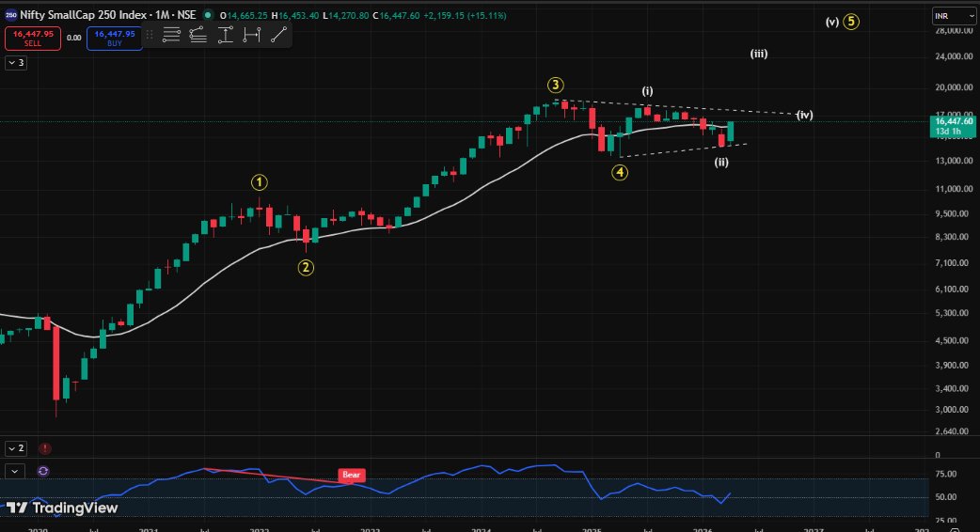The width and height of the screenshot is (980, 532).
Task: Click the 24,000.00 price axis label
Action: click(954, 56)
